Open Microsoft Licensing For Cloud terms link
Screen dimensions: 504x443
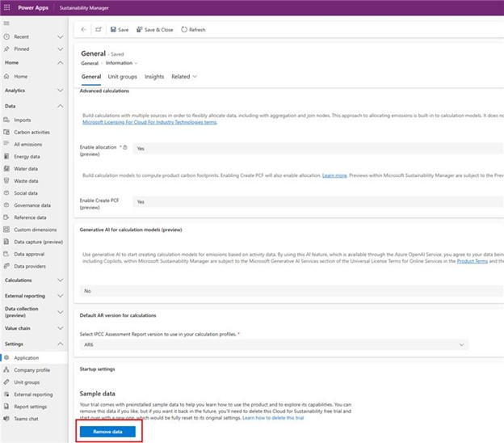[x=149, y=122]
